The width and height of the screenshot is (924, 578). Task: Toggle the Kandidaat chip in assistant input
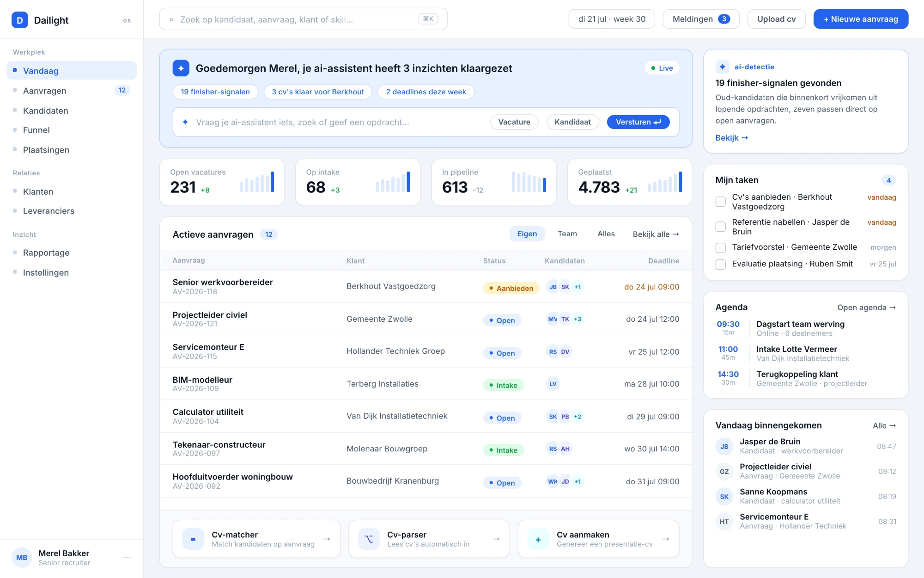coord(572,122)
